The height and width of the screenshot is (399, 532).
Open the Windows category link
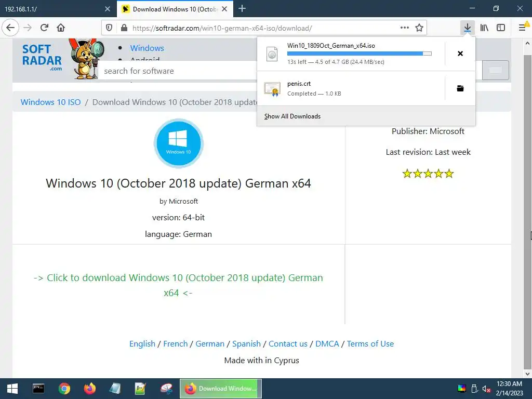(x=147, y=48)
